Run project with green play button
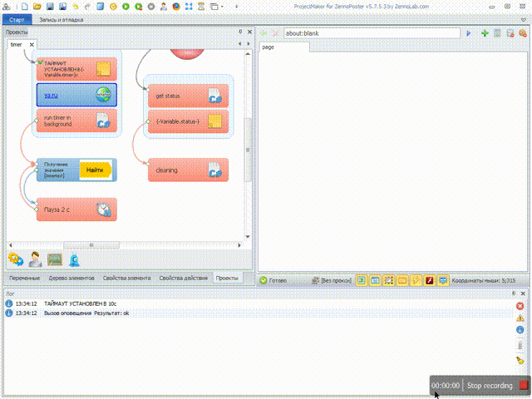532x399 pixels. click(126, 6)
